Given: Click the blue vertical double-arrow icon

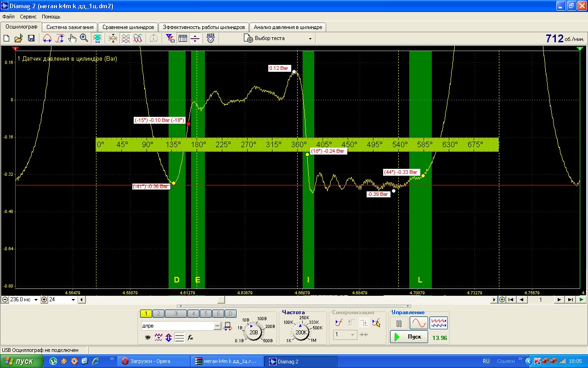Looking at the screenshot, I should [169, 337].
